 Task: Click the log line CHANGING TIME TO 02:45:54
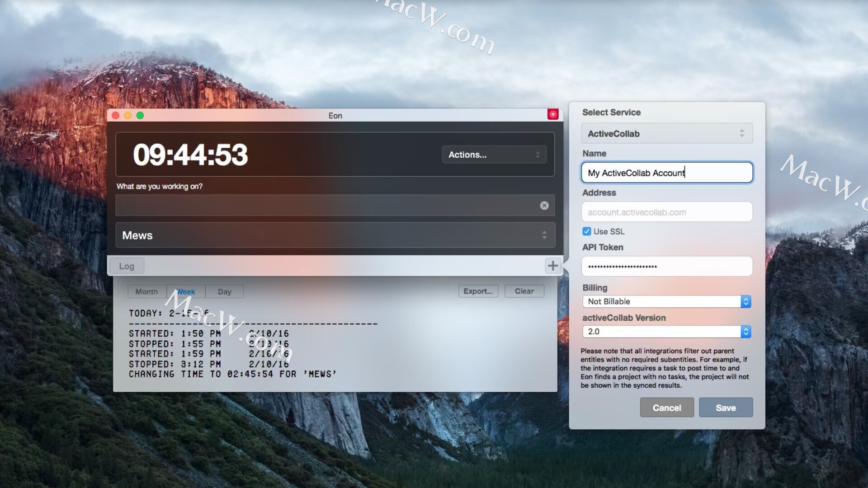(x=233, y=374)
